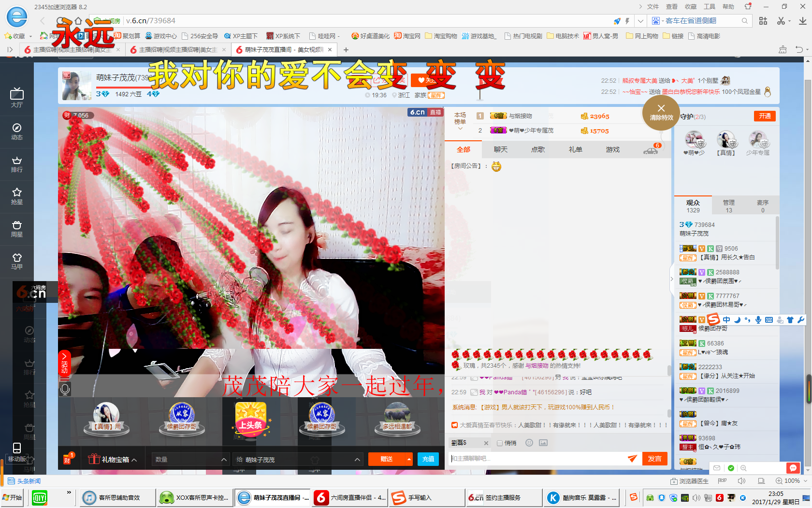
Task: Open the 数量 quantity dropdown
Action: click(x=190, y=459)
